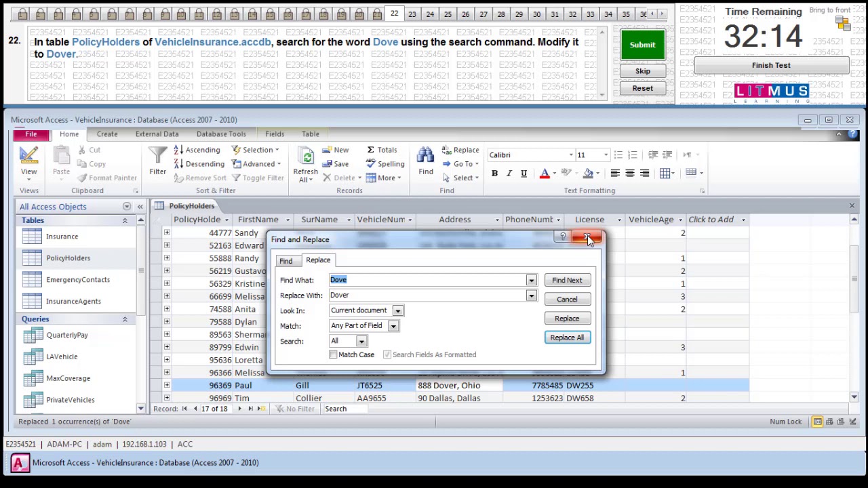Click Sort Ascending button
This screenshot has width=868, height=488.
coord(197,150)
